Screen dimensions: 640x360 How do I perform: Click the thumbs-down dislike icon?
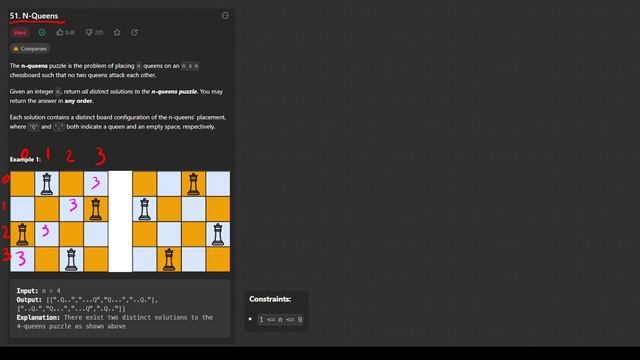pyautogui.click(x=89, y=32)
